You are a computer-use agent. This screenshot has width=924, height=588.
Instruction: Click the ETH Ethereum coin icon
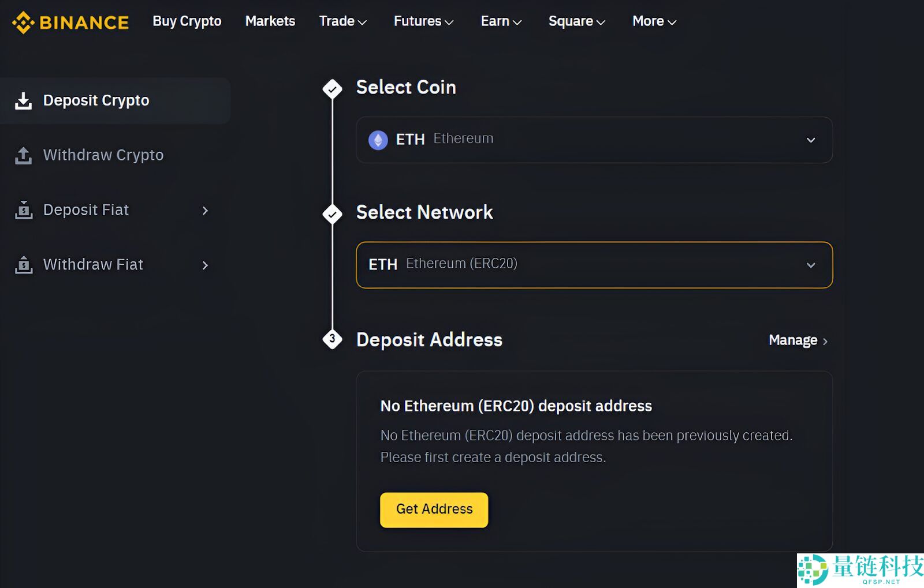pos(378,139)
